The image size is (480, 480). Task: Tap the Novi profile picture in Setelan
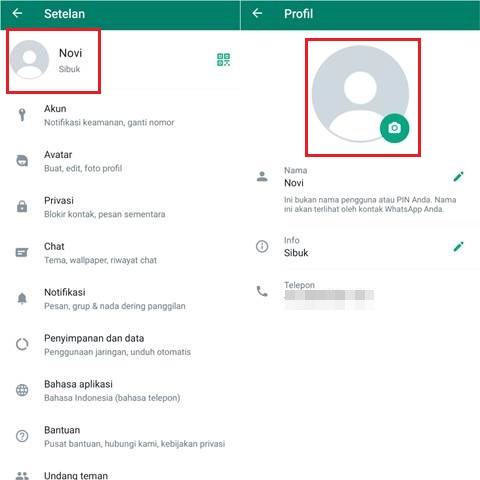(x=29, y=60)
